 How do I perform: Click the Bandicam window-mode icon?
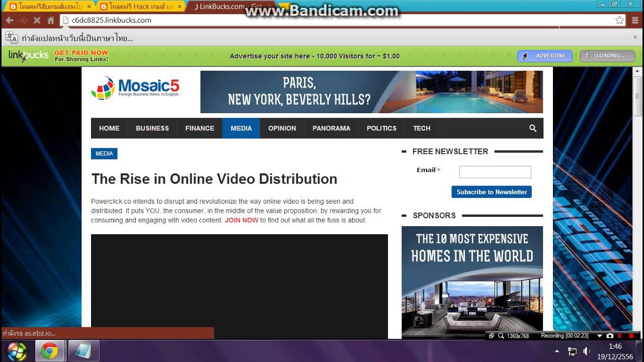492,336
